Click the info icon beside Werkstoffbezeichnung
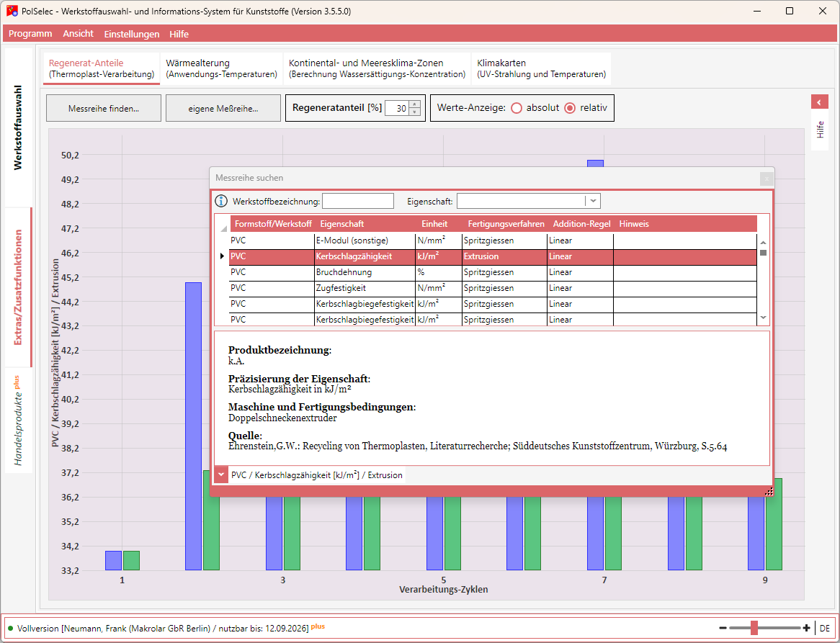 click(x=220, y=202)
